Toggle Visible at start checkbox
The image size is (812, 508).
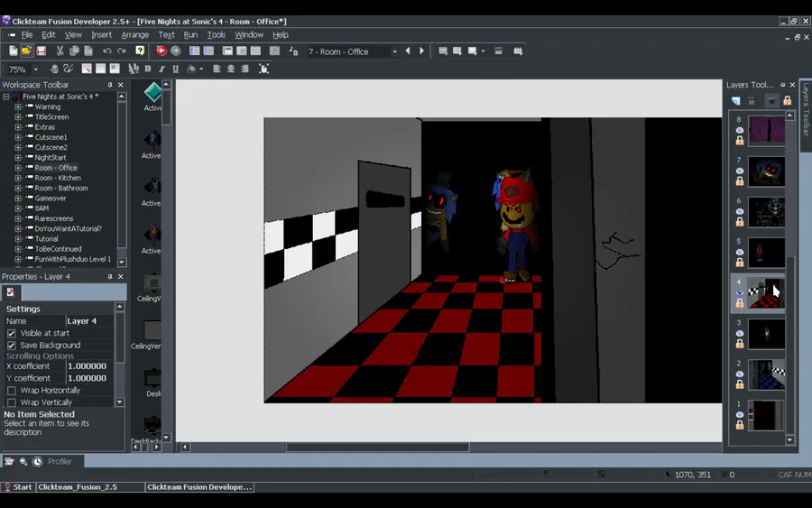[12, 333]
